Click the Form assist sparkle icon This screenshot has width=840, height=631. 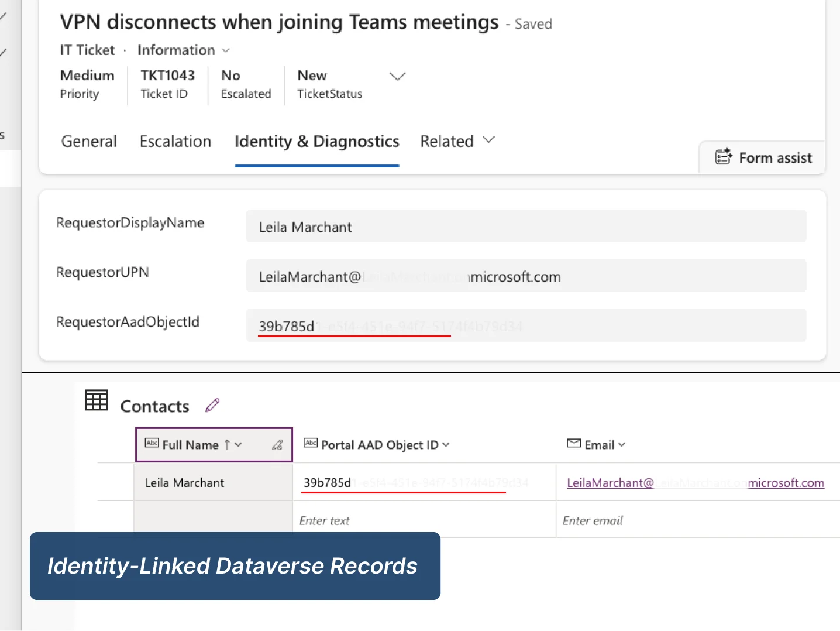(x=724, y=156)
